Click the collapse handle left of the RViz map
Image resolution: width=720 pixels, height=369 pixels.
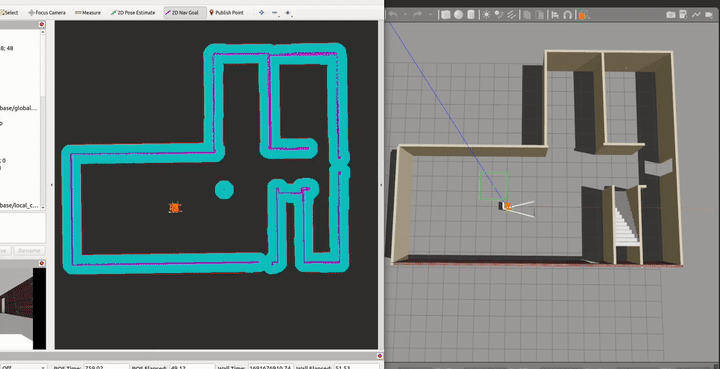point(51,184)
